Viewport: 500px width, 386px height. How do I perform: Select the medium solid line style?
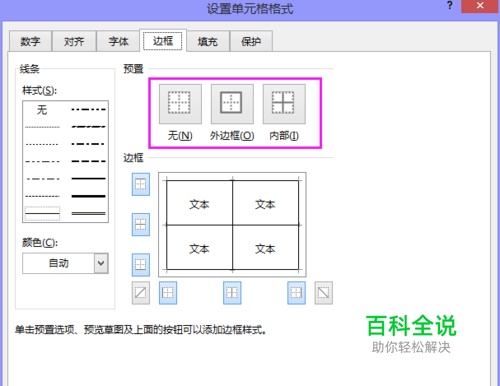(x=89, y=179)
